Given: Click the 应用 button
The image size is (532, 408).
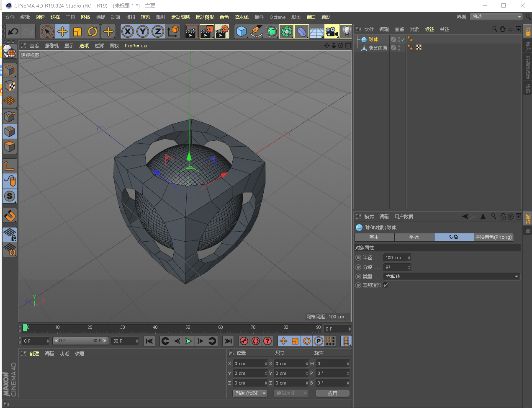Looking at the screenshot, I should click(333, 393).
